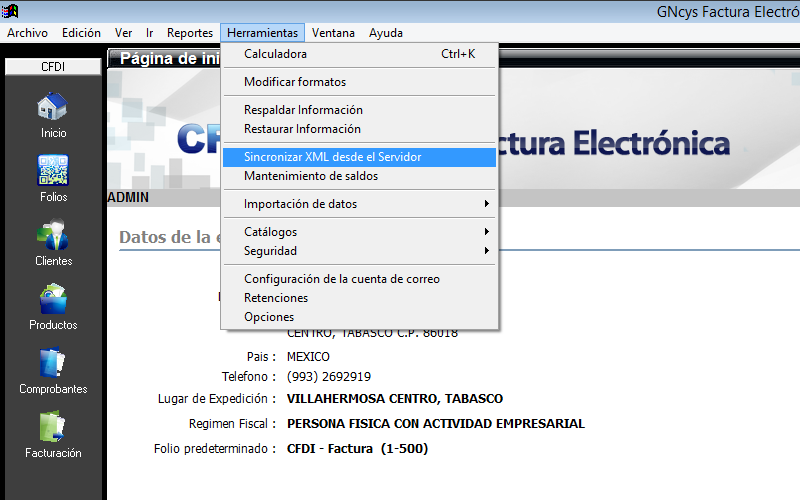Open the Ver menu

(123, 33)
